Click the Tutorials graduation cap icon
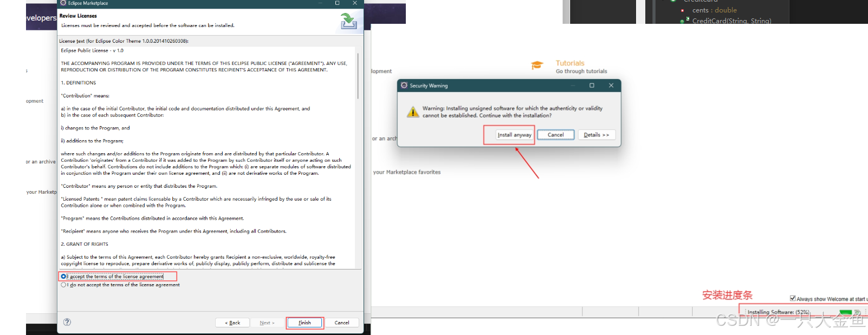 point(537,65)
